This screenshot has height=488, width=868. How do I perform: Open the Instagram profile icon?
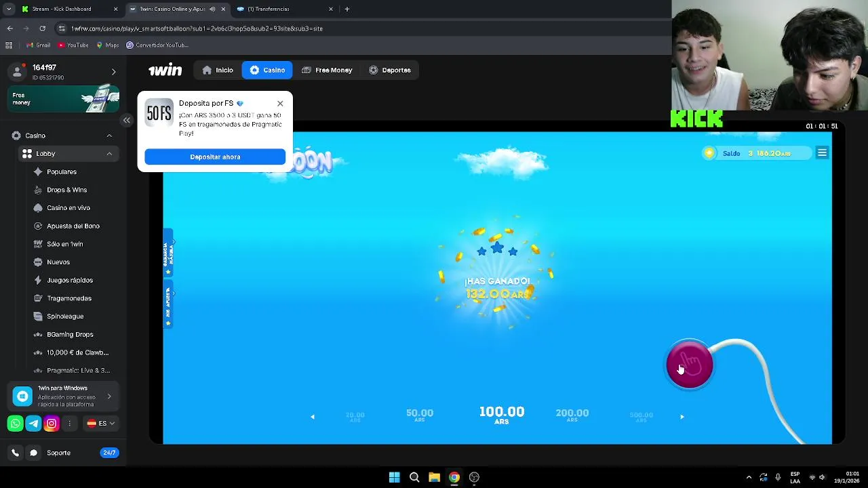click(52, 424)
